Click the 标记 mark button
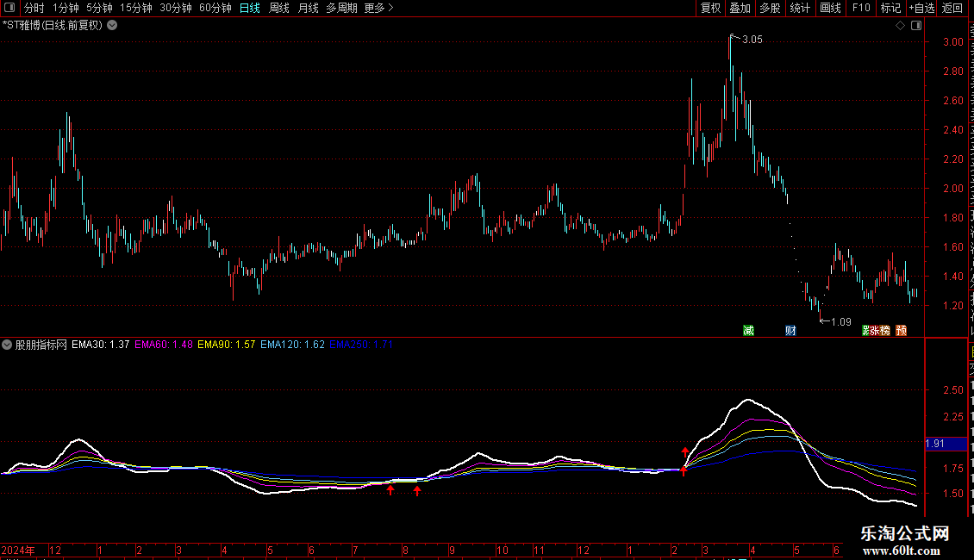This screenshot has height=560, width=974. point(890,8)
